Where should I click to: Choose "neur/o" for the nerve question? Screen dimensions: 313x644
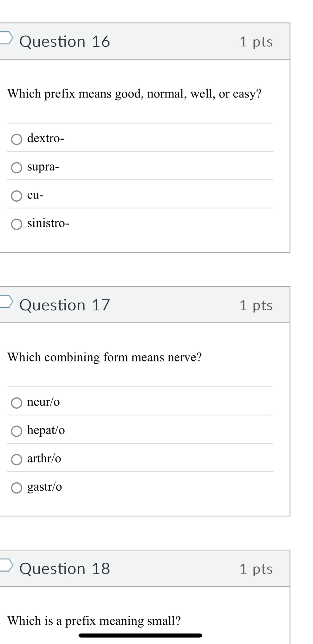[17, 403]
